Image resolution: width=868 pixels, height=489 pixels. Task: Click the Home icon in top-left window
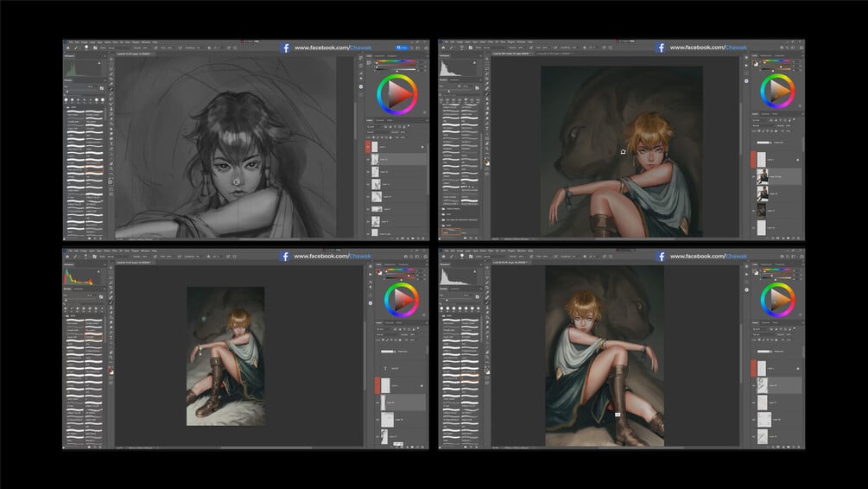68,48
